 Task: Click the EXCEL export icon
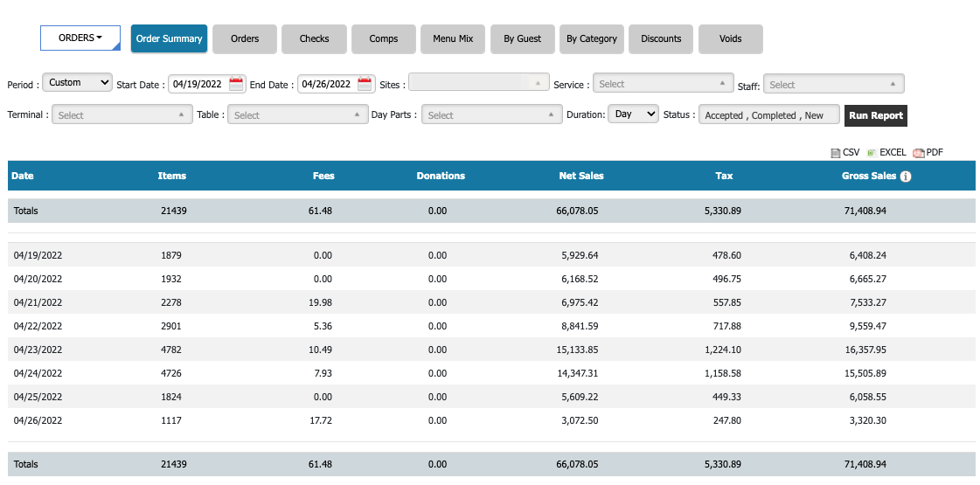click(x=871, y=153)
